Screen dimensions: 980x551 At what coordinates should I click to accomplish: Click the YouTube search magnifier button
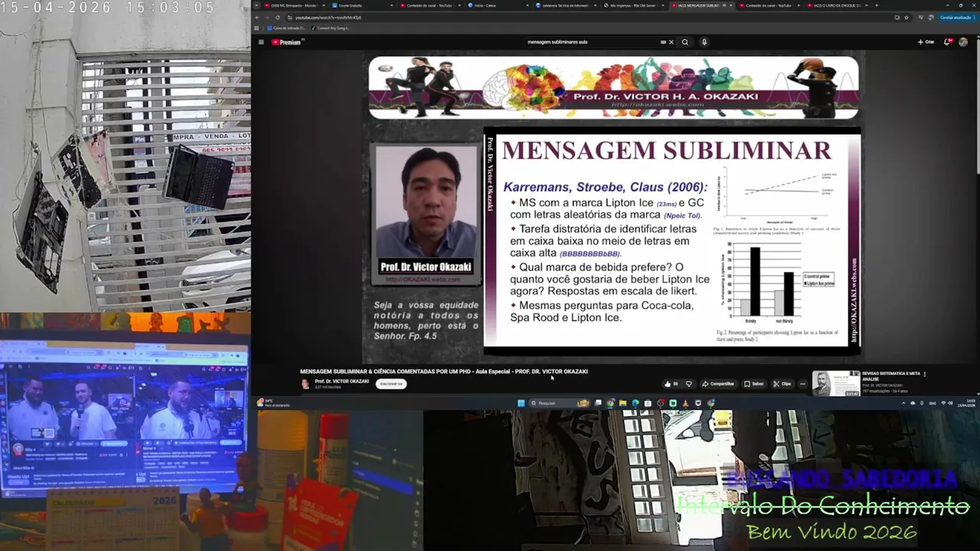point(684,42)
